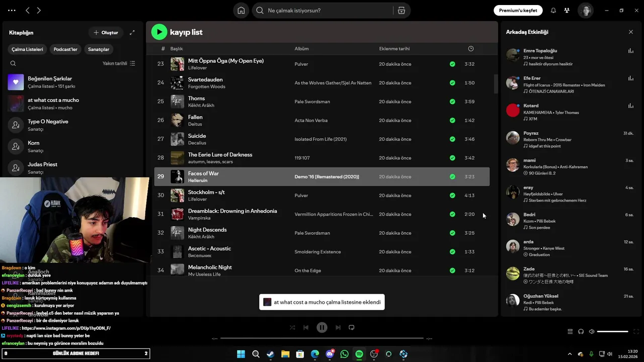Sort by Eklenme tarihi column header

394,49
